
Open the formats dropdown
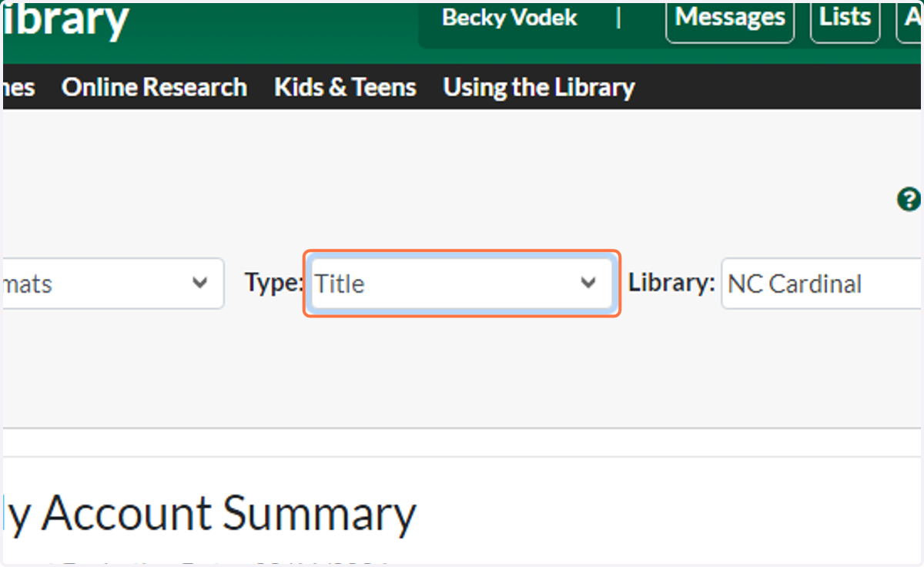pos(113,283)
